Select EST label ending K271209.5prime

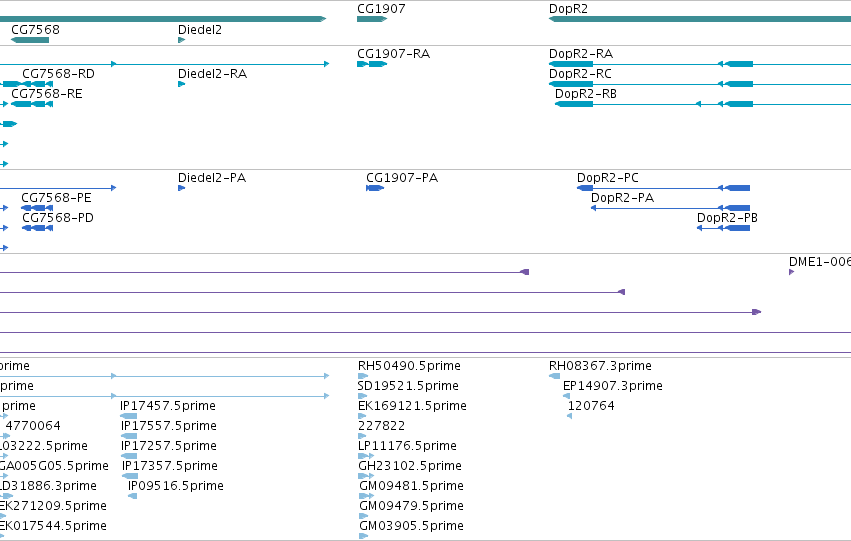click(x=53, y=506)
